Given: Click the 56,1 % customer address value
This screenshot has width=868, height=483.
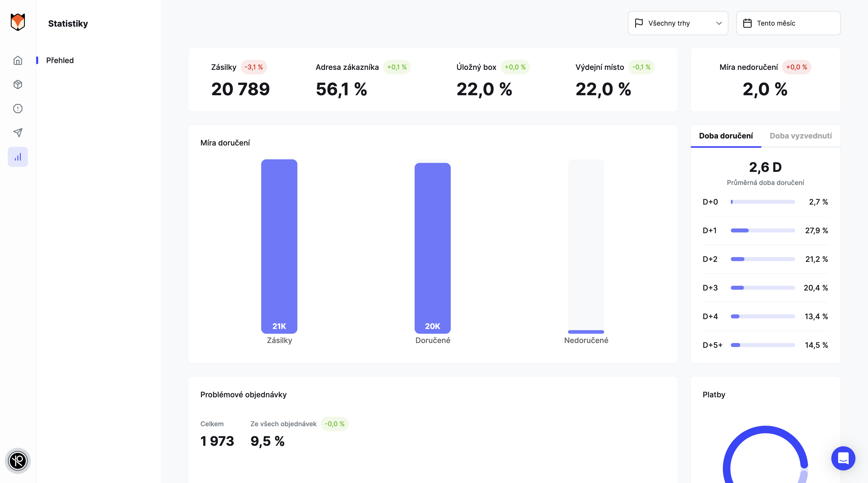Looking at the screenshot, I should pyautogui.click(x=341, y=89).
